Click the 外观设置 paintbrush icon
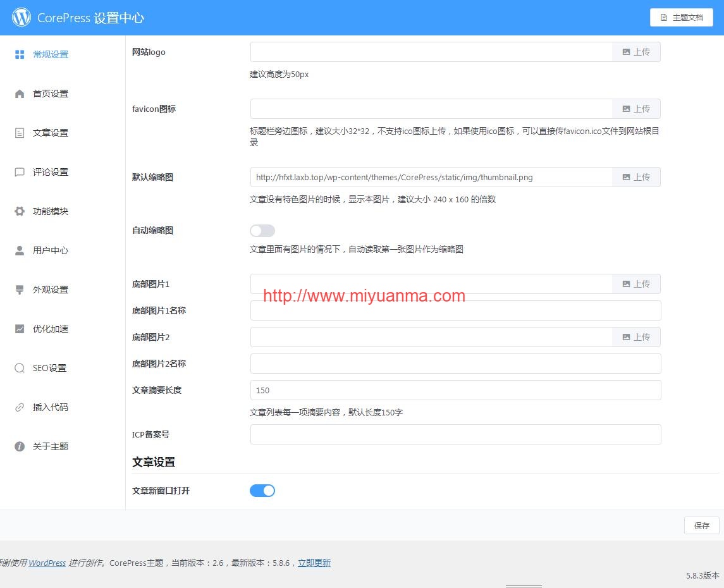Screen dimensions: 724x588 tap(20, 290)
